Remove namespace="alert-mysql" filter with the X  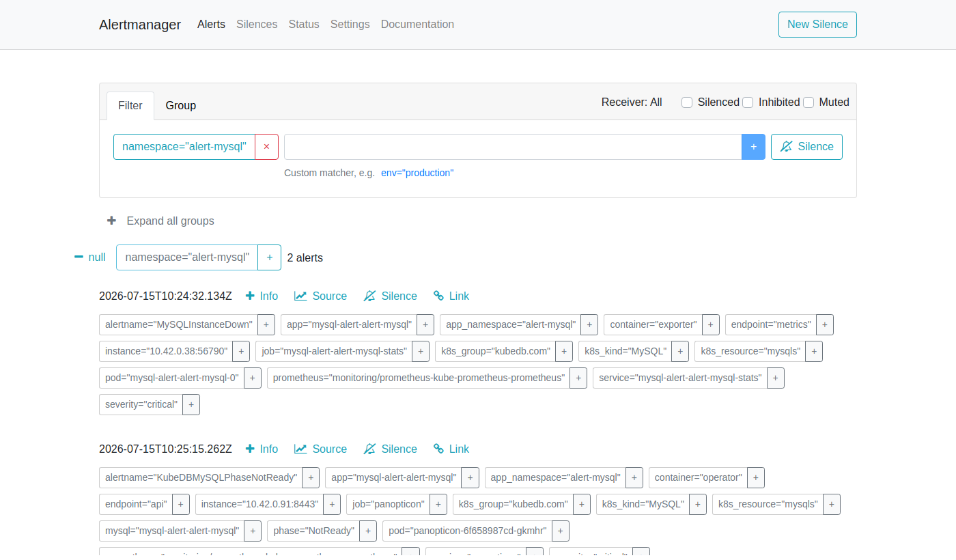tap(266, 147)
